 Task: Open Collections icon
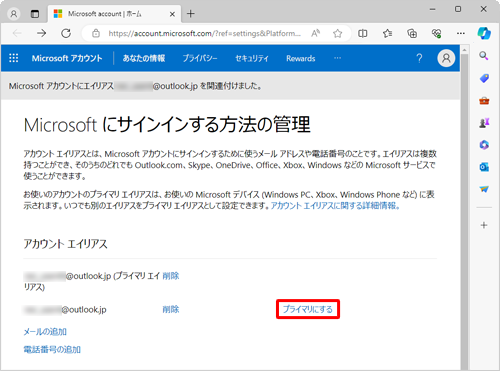click(412, 33)
